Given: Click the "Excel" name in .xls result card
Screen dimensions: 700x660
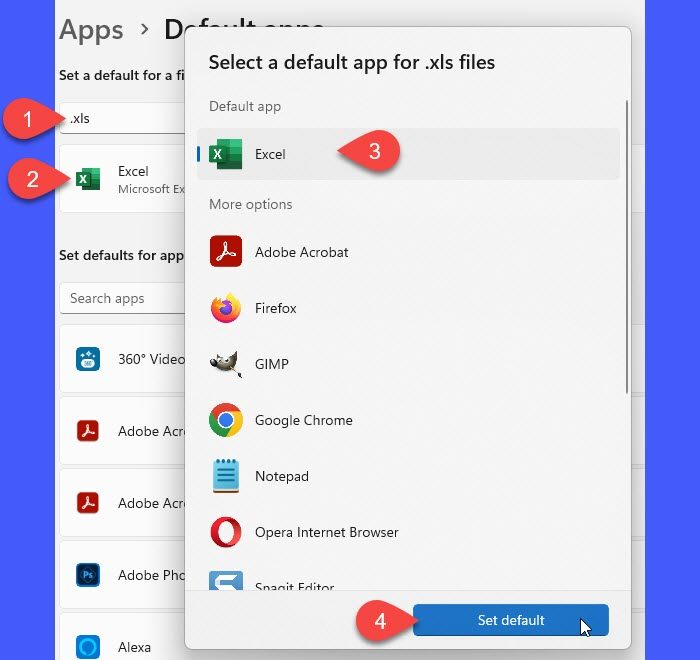Looking at the screenshot, I should (x=133, y=171).
